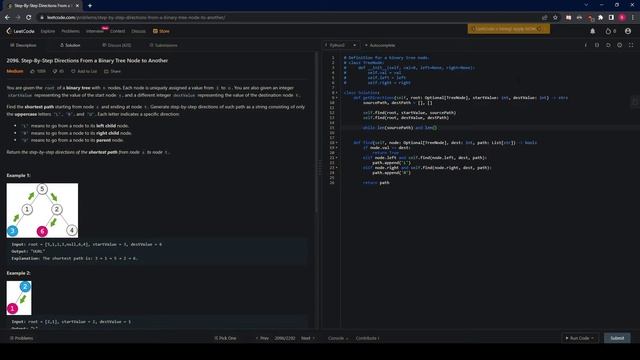Viewport: 640px width, 360px height.
Task: Open the Contribute dropdown
Action: click(367, 338)
